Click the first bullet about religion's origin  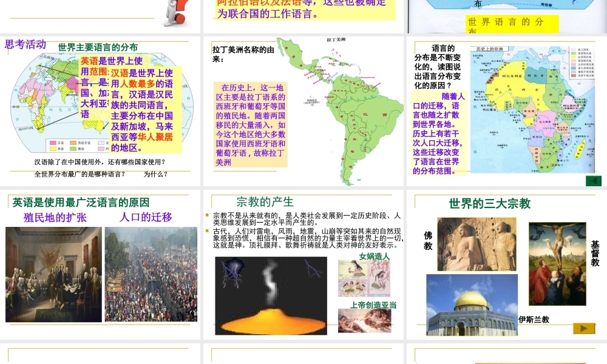pos(307,219)
